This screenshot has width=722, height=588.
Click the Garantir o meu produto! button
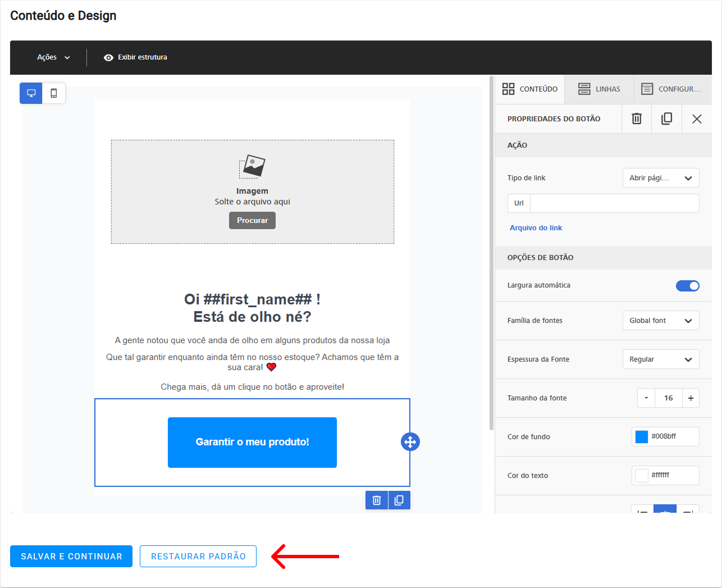tap(252, 443)
